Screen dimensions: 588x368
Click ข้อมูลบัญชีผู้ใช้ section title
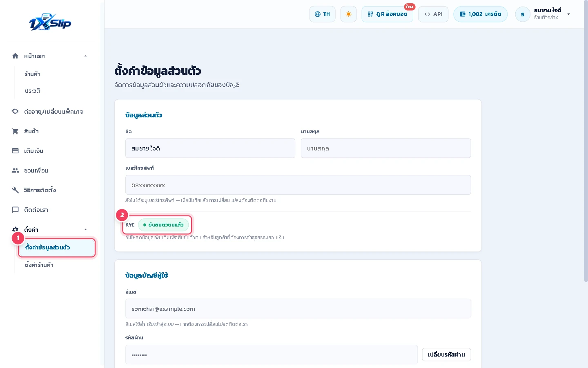(147, 276)
